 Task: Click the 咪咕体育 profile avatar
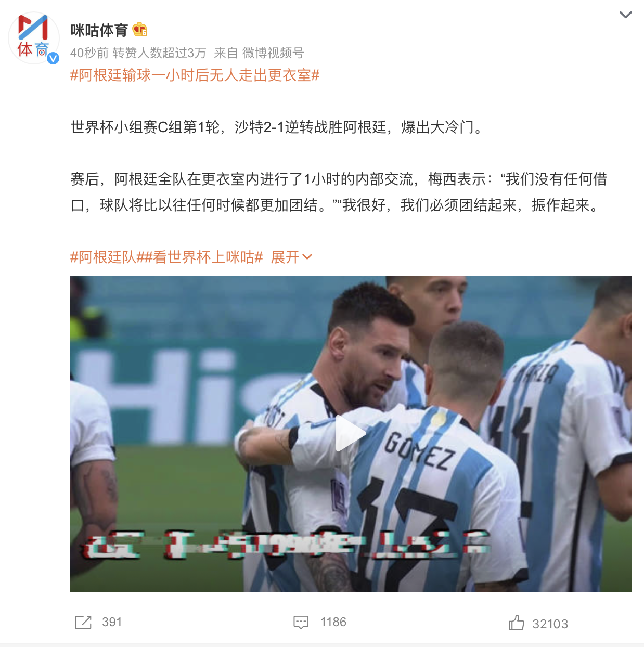point(34,38)
